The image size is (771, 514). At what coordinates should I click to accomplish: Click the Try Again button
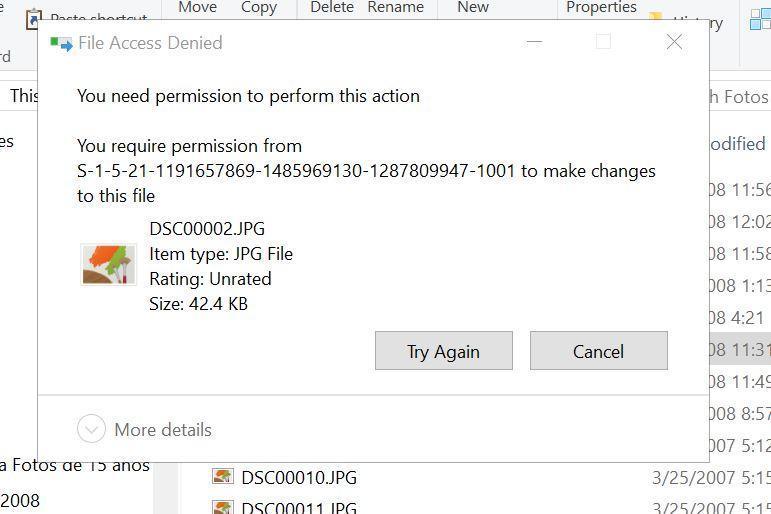(443, 351)
